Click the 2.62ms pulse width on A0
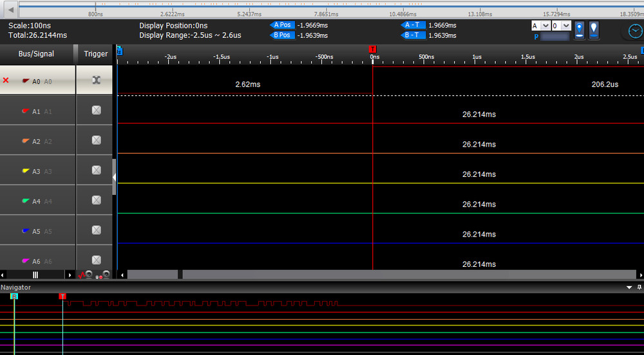Image resolution: width=644 pixels, height=355 pixels. 248,84
